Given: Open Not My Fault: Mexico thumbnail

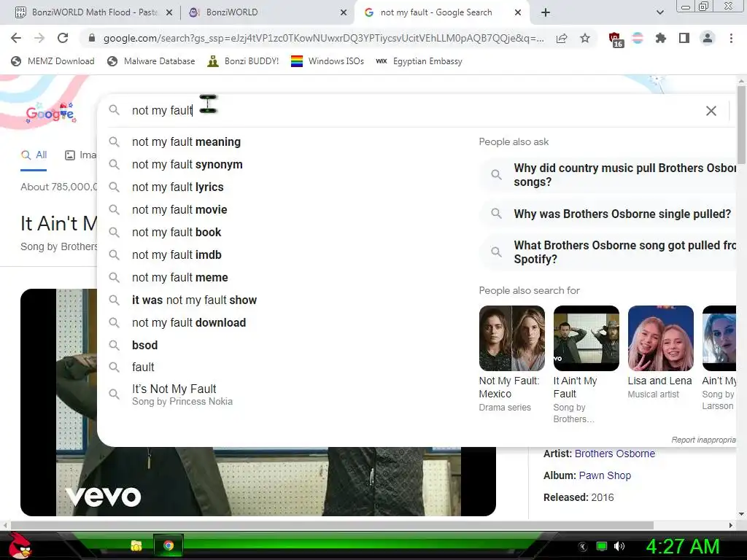Looking at the screenshot, I should coord(511,338).
